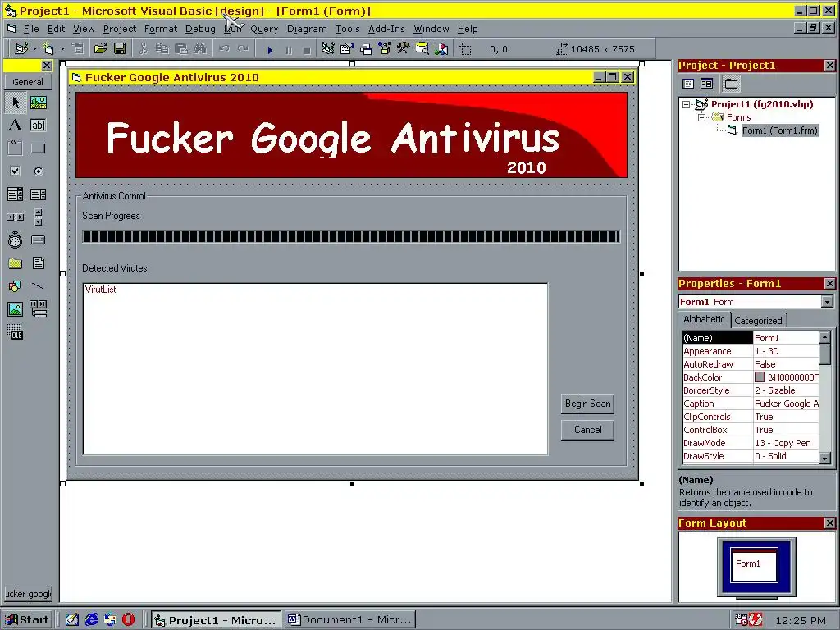Click the Visual Component Manager toolbar icon
The height and width of the screenshot is (630, 840).
tap(441, 49)
